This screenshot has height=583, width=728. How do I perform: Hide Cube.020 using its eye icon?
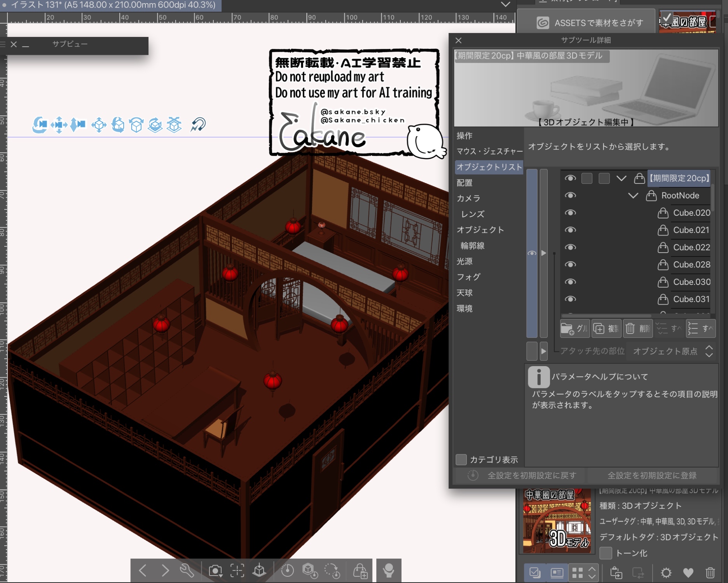(x=570, y=213)
